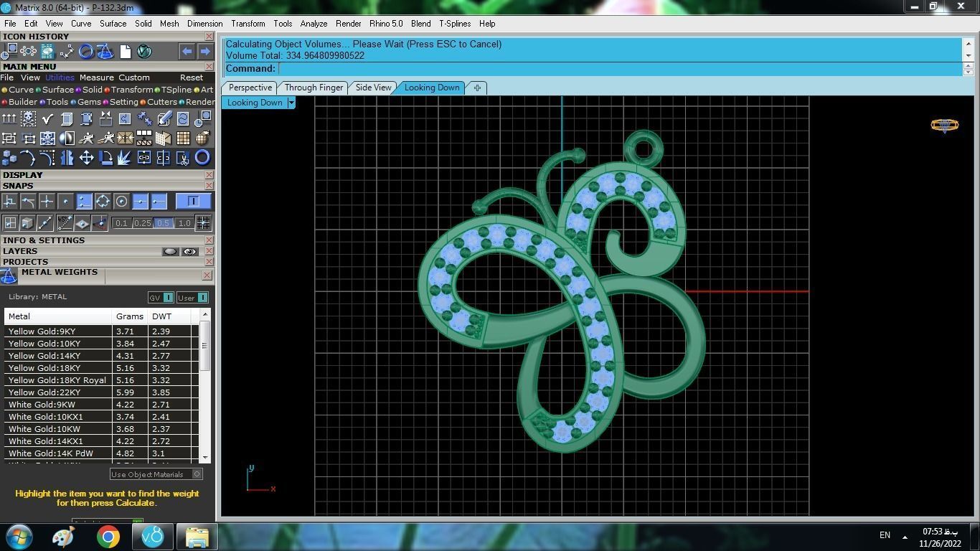Click the metal list scroll-down arrow

[205, 457]
